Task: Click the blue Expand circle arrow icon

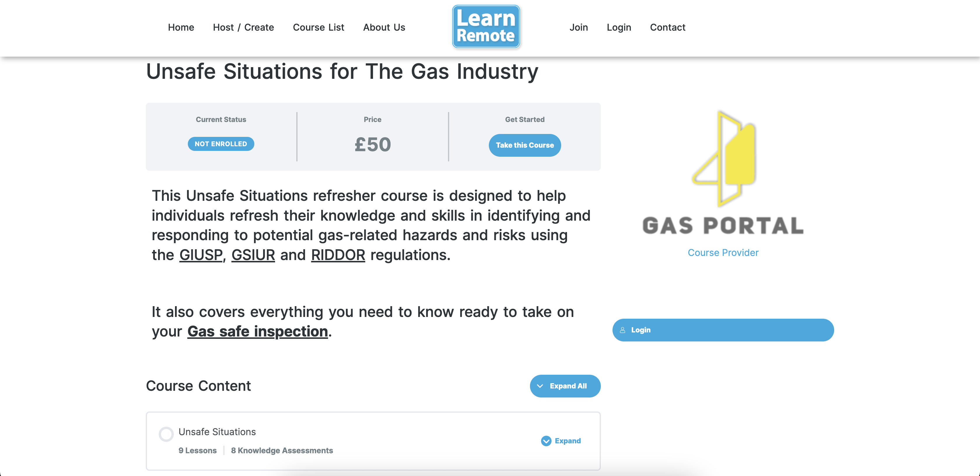Action: (546, 441)
